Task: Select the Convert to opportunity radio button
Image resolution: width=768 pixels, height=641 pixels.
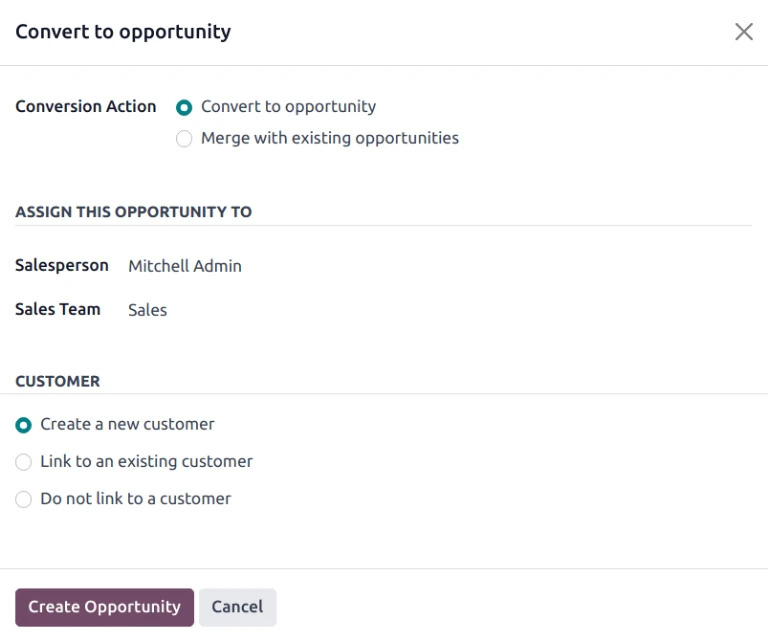Action: tap(184, 108)
